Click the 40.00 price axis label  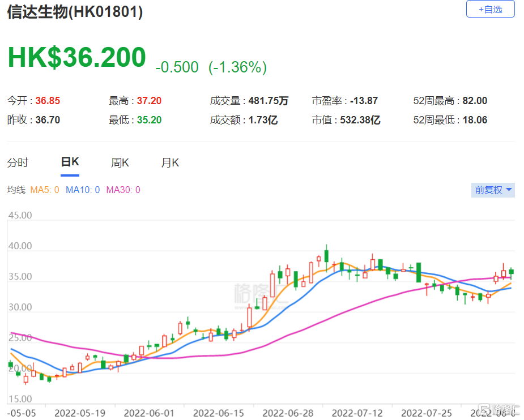click(20, 246)
